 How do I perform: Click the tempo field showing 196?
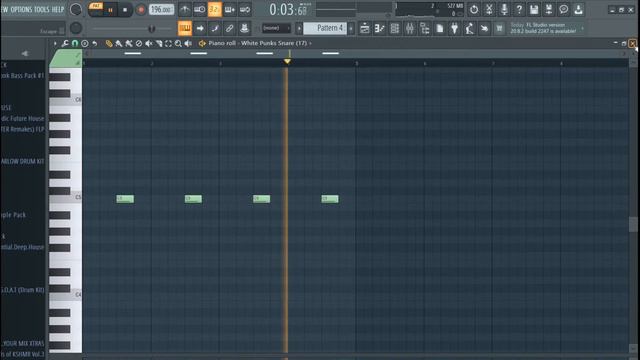click(161, 9)
